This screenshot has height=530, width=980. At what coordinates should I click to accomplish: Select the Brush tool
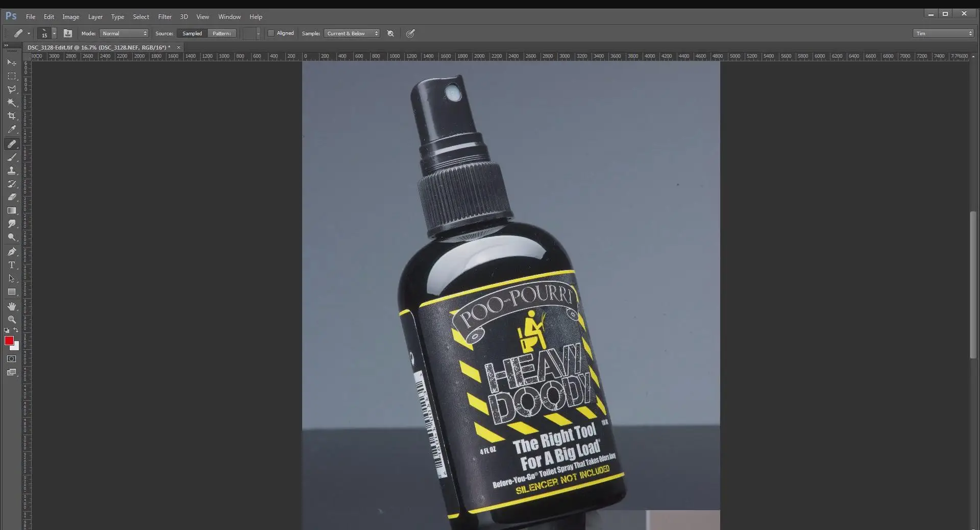(11, 157)
